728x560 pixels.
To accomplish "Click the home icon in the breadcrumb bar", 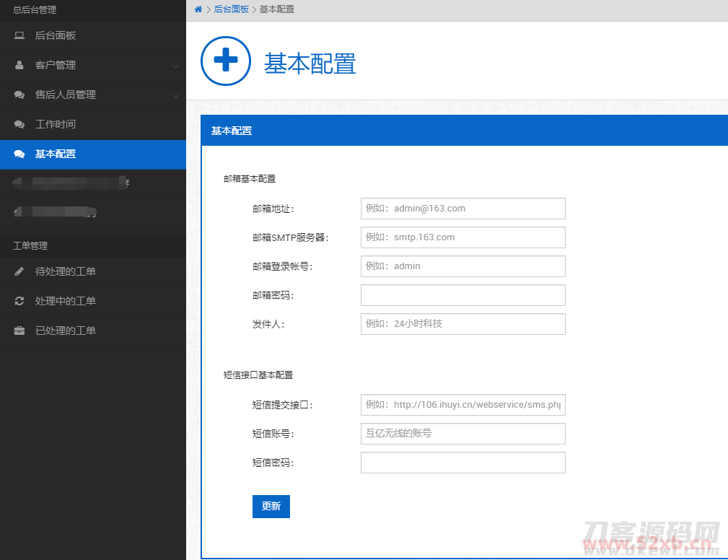I will (198, 9).
